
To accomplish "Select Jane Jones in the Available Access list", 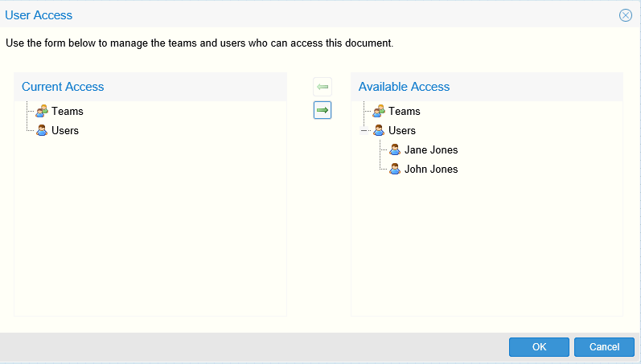I will (x=430, y=149).
